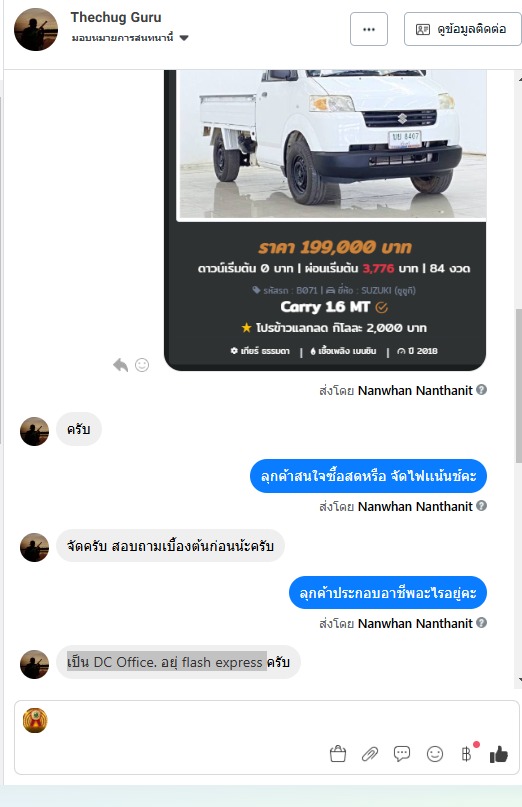This screenshot has height=807, width=522.
Task: Open saved replies speech bubble icon
Action: (x=402, y=754)
